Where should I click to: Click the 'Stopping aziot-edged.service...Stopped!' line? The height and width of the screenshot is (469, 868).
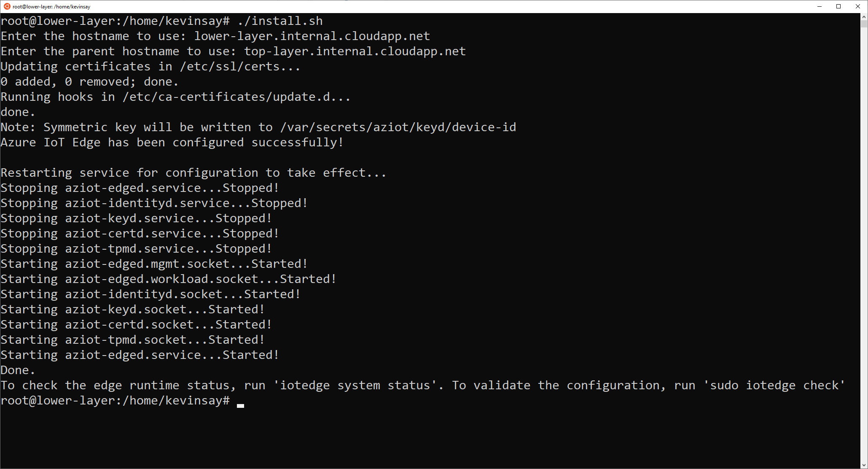(x=139, y=188)
